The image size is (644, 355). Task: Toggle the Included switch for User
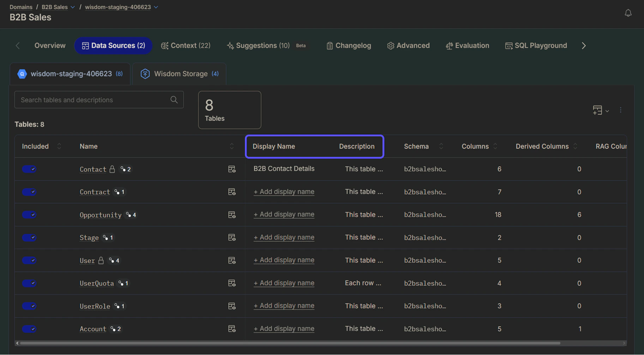click(x=29, y=260)
